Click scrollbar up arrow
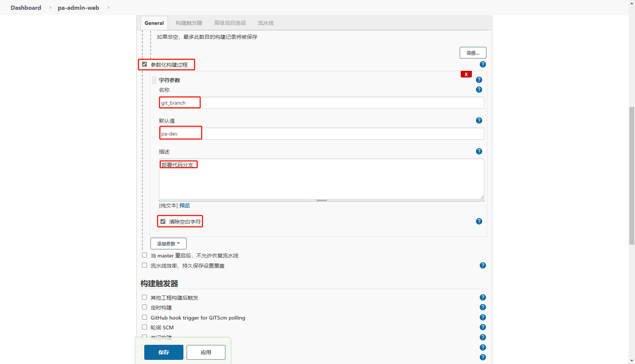This screenshot has height=364, width=635. tap(632, 3)
